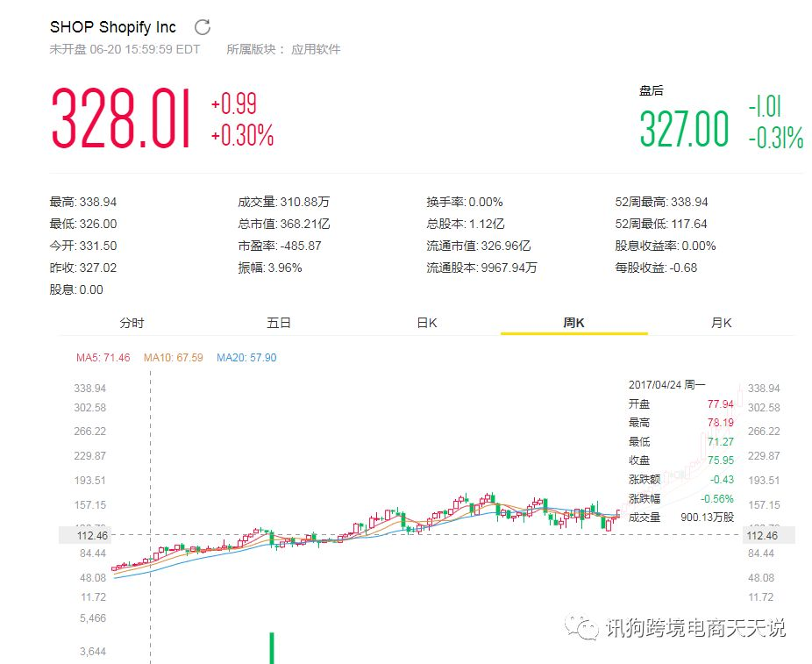Screen dimensions: 812x664
Task: Click the after-hours price 327.00
Action: click(685, 128)
